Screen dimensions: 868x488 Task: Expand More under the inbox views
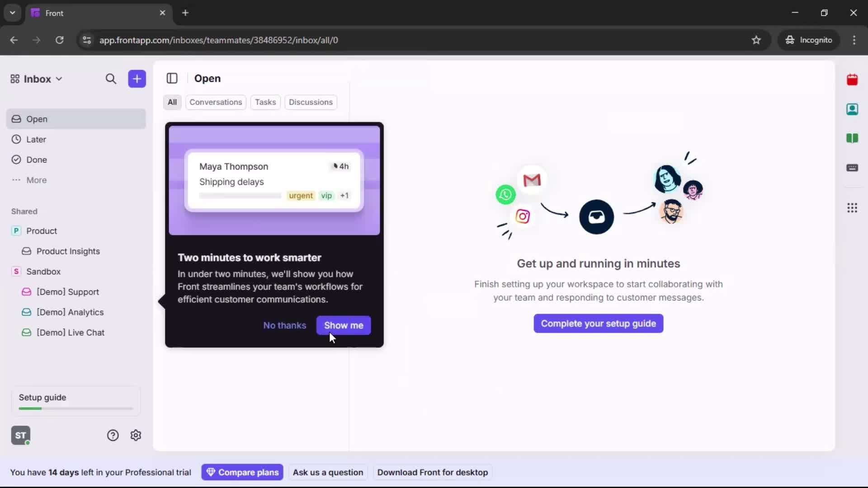point(37,180)
